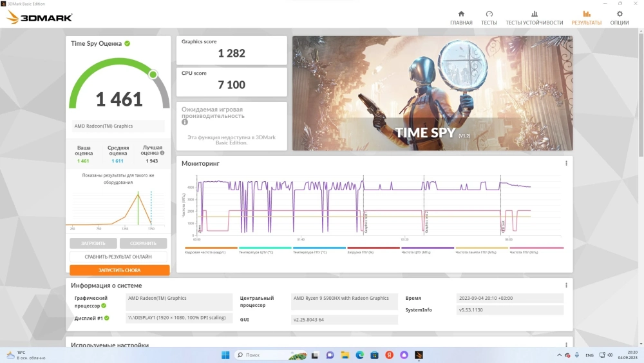Expand Используемые настройки three-dot menu

566,345
